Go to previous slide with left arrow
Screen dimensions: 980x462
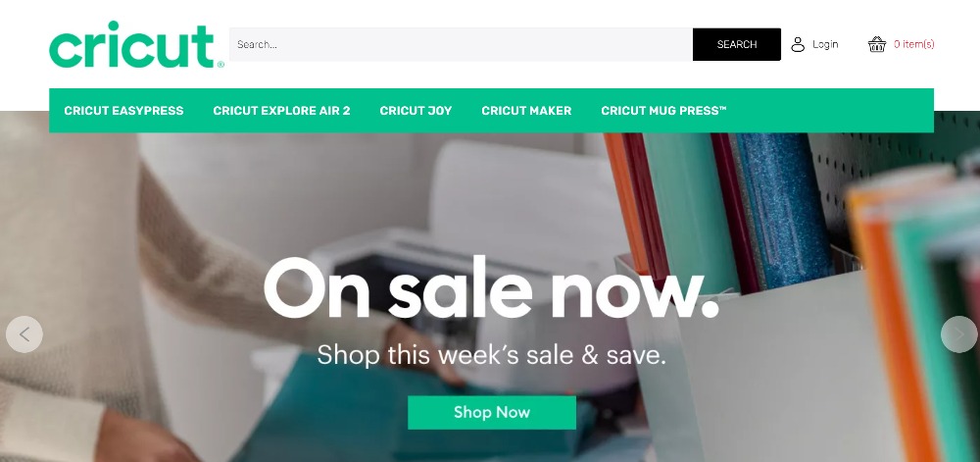click(24, 334)
